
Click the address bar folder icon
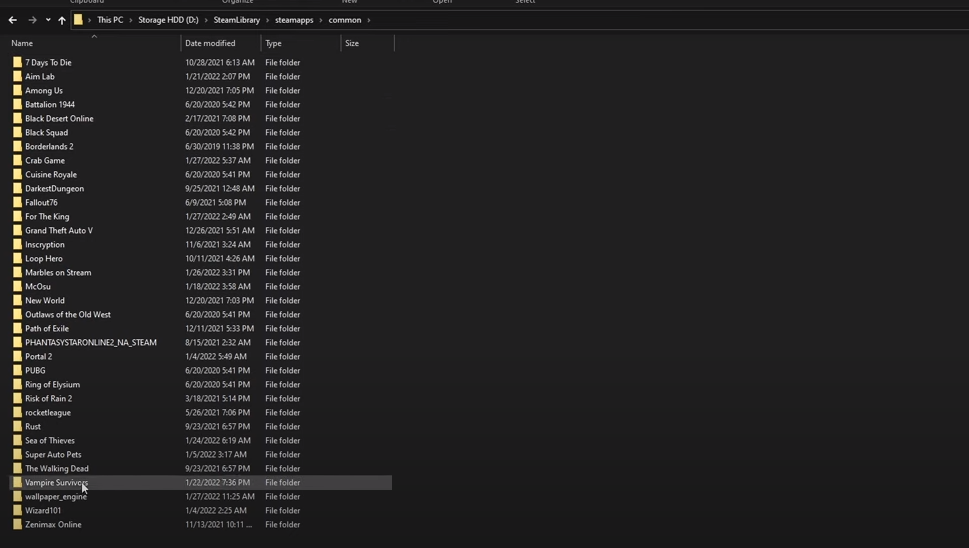point(78,20)
